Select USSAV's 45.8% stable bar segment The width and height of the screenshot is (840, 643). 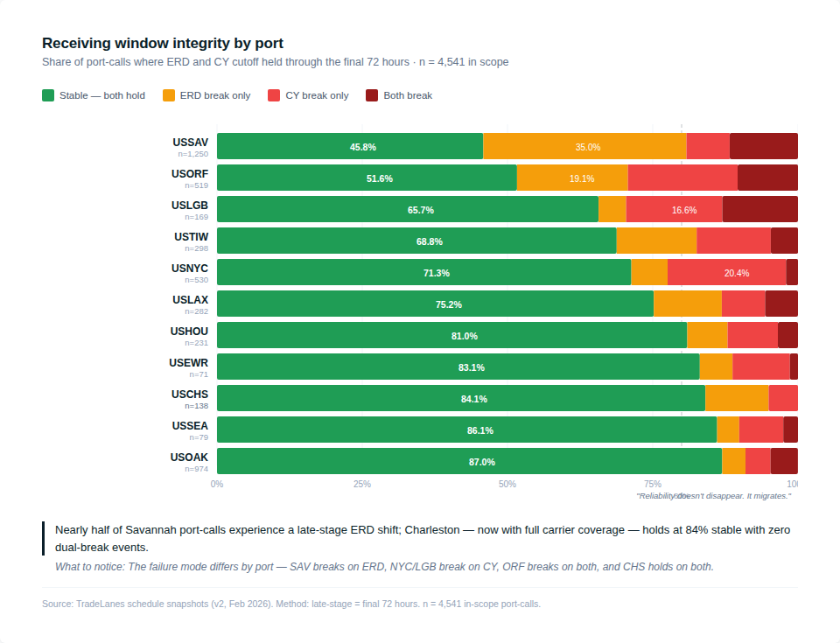pyautogui.click(x=350, y=147)
